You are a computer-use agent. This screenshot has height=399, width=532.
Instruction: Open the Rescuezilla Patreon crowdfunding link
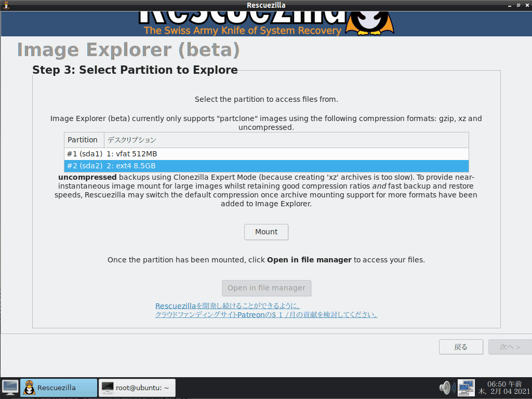point(267,310)
